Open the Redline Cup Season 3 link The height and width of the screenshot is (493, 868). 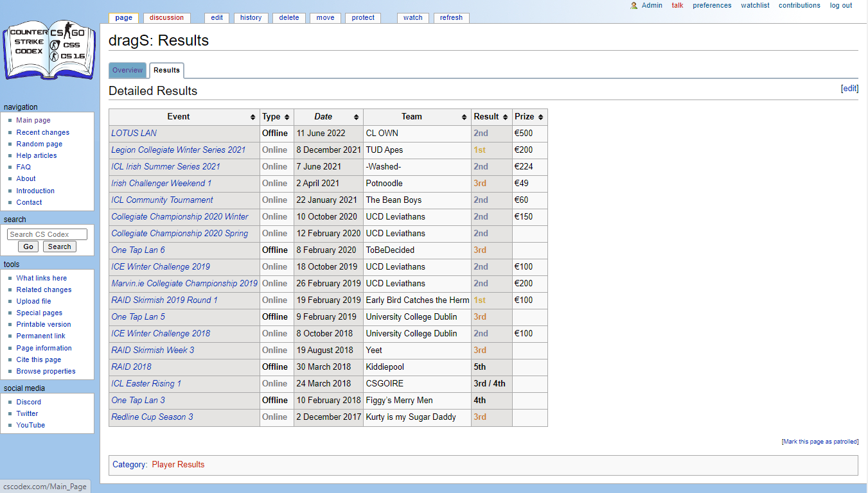(x=152, y=417)
